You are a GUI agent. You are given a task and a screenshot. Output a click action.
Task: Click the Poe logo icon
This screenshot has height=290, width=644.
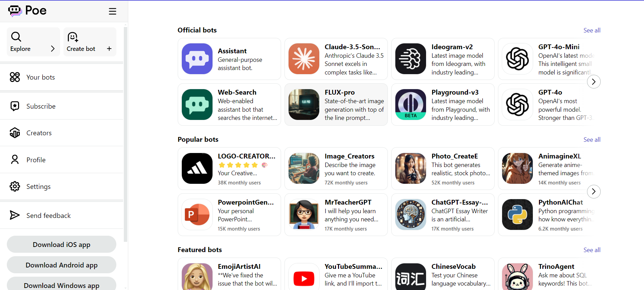click(15, 11)
